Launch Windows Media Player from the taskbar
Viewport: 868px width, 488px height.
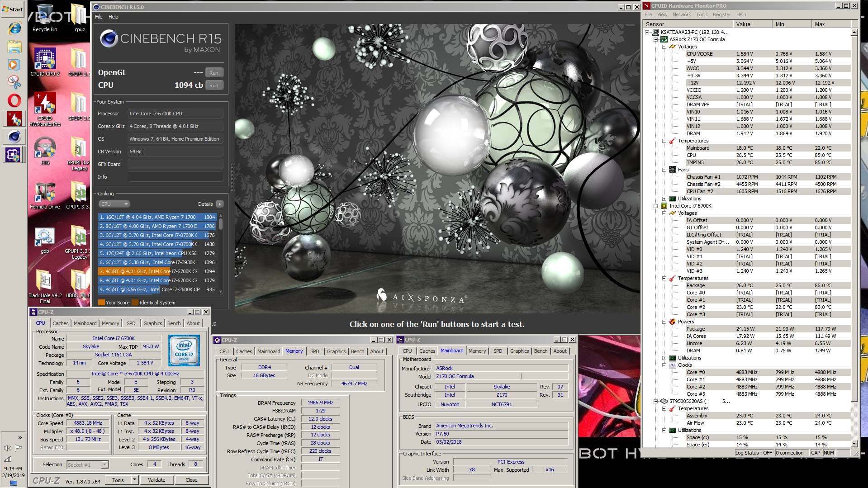coord(14,64)
